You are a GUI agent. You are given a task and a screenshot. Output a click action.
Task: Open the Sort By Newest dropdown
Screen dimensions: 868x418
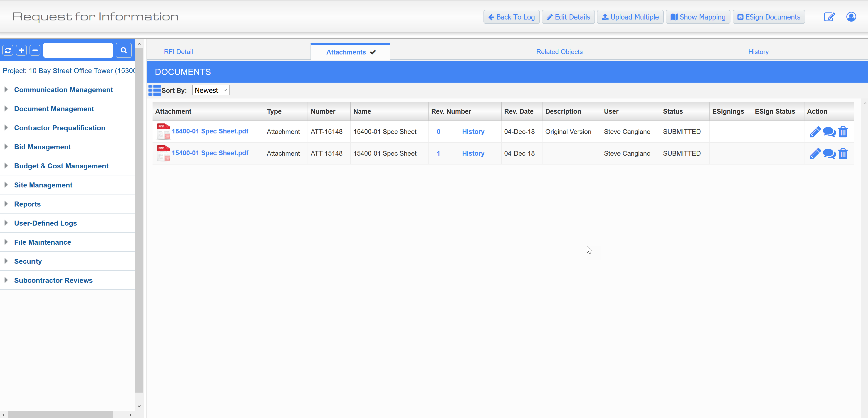click(x=211, y=90)
